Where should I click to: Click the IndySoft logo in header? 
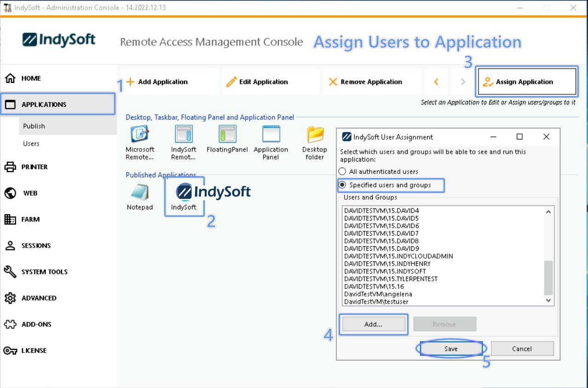coord(59,40)
